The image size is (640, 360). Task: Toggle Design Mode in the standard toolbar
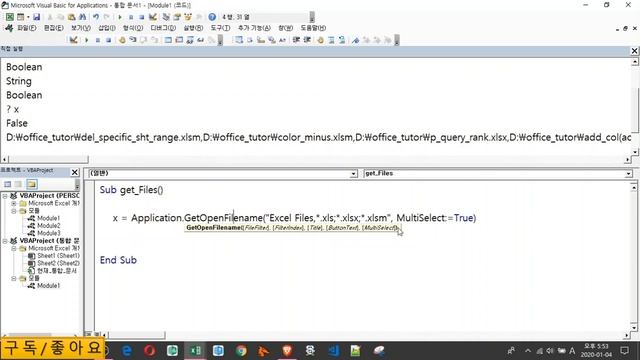point(153,17)
